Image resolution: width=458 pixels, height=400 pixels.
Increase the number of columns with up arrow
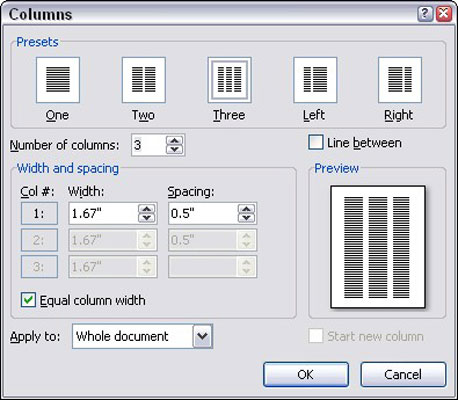175,140
